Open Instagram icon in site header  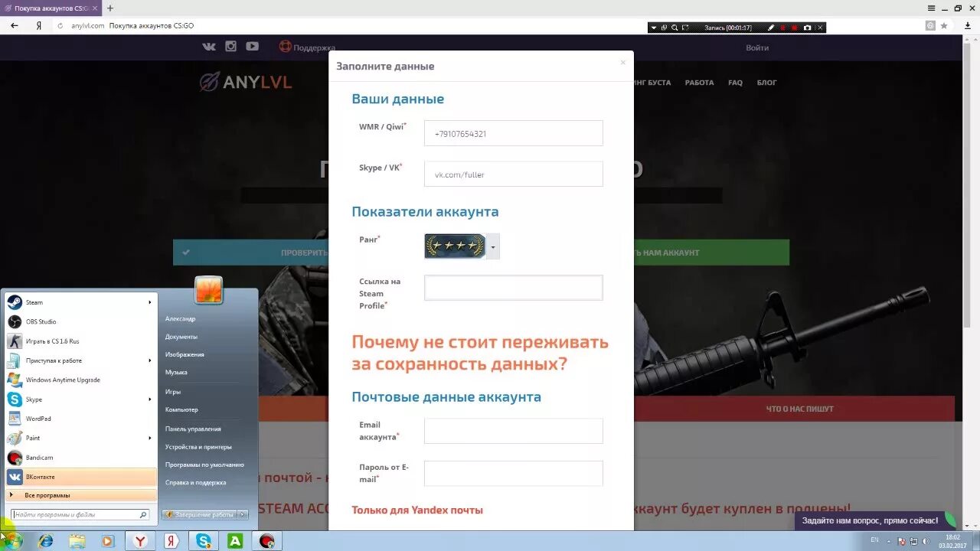(230, 47)
